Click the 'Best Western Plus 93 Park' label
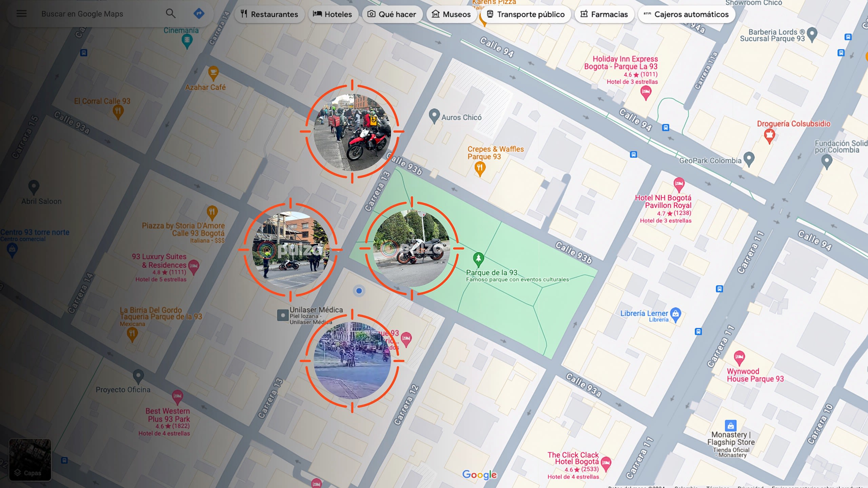This screenshot has height=488, width=868. (x=168, y=415)
